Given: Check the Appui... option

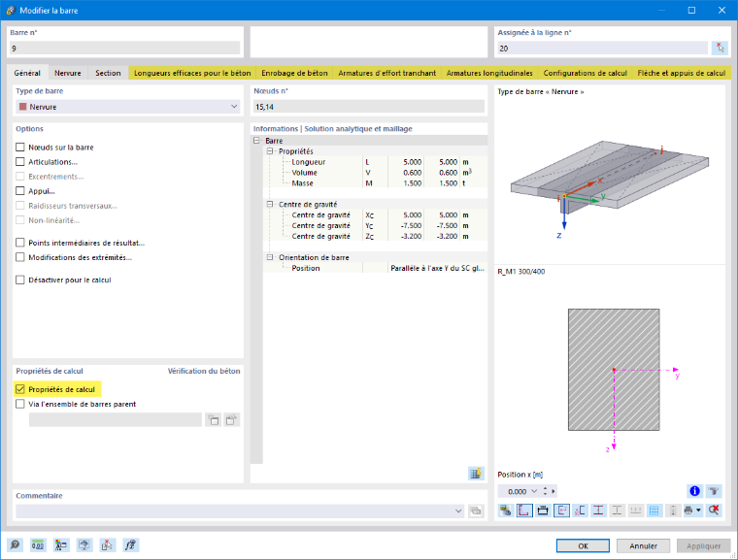Looking at the screenshot, I should click(x=20, y=191).
